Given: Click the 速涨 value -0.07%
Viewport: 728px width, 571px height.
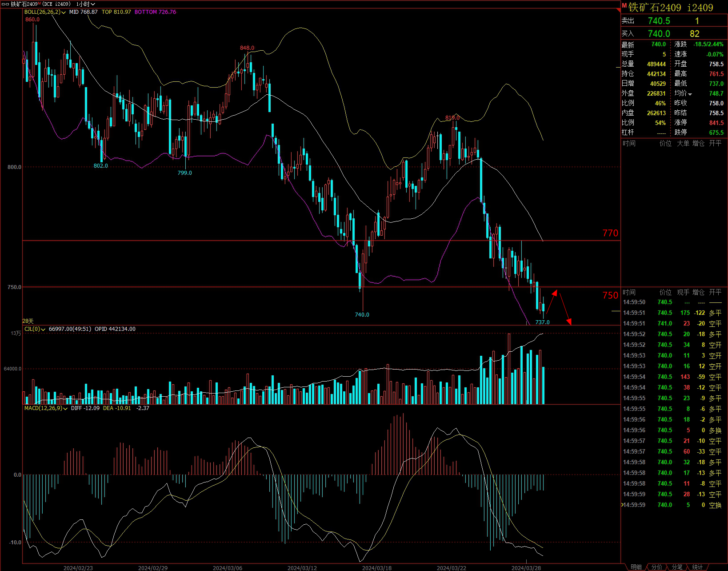Looking at the screenshot, I should tap(715, 54).
